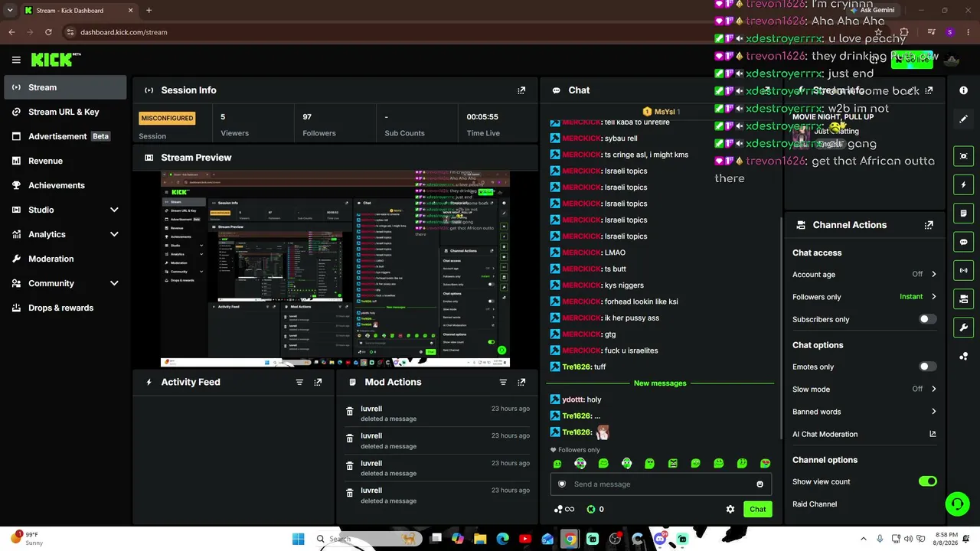Open Account age options arrow
The image size is (980, 551).
(933, 274)
